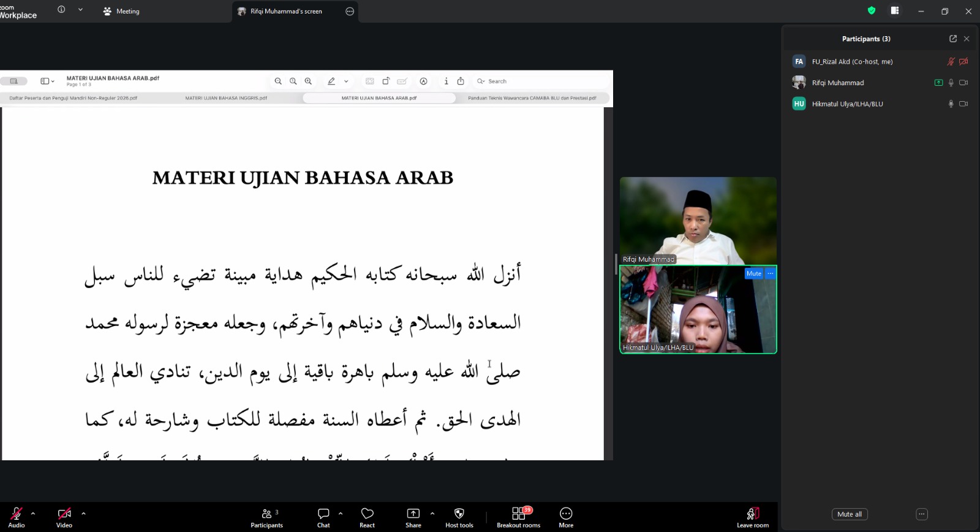
Task: Click microphone icon for Rifqi Muhammad
Action: click(951, 83)
